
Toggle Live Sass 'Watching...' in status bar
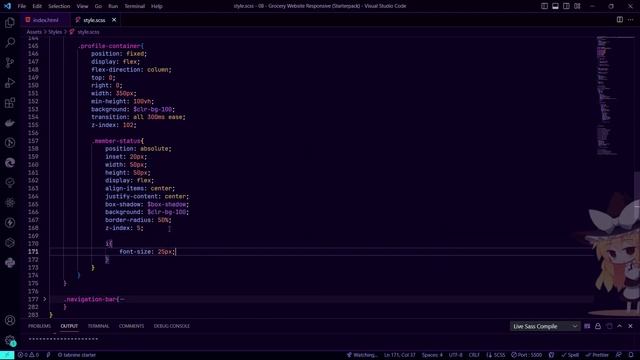pos(362,355)
